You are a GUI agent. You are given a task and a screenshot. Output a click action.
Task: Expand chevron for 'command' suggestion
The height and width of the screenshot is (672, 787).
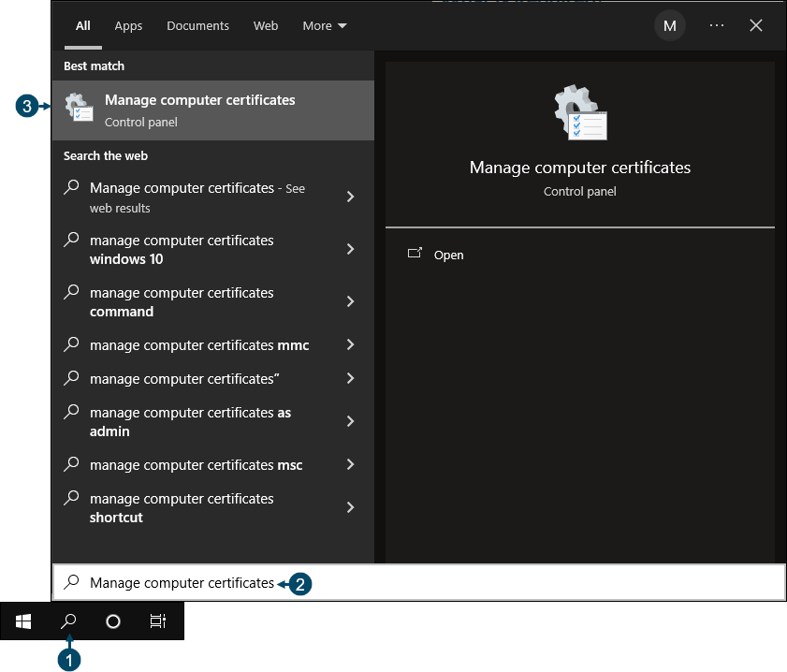click(350, 301)
